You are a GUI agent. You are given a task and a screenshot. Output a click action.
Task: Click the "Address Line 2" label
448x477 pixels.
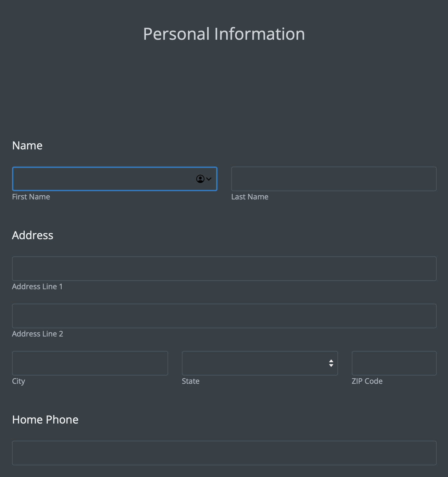[37, 334]
